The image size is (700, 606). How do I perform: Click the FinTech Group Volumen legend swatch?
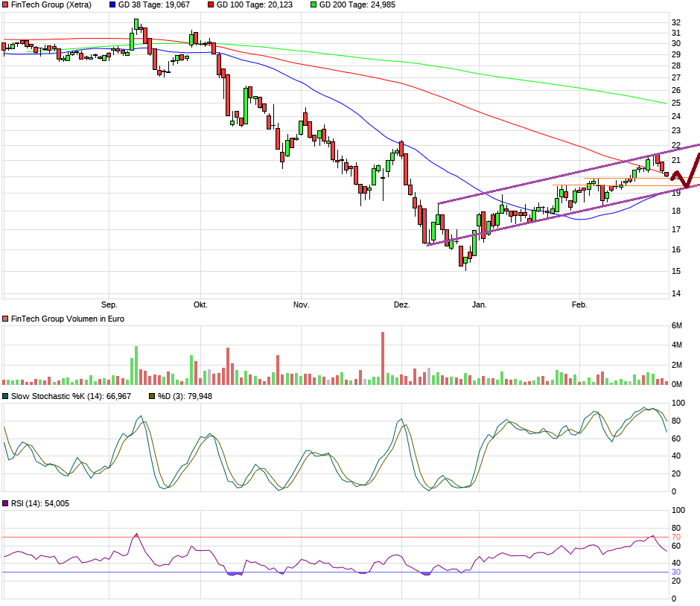click(5, 319)
